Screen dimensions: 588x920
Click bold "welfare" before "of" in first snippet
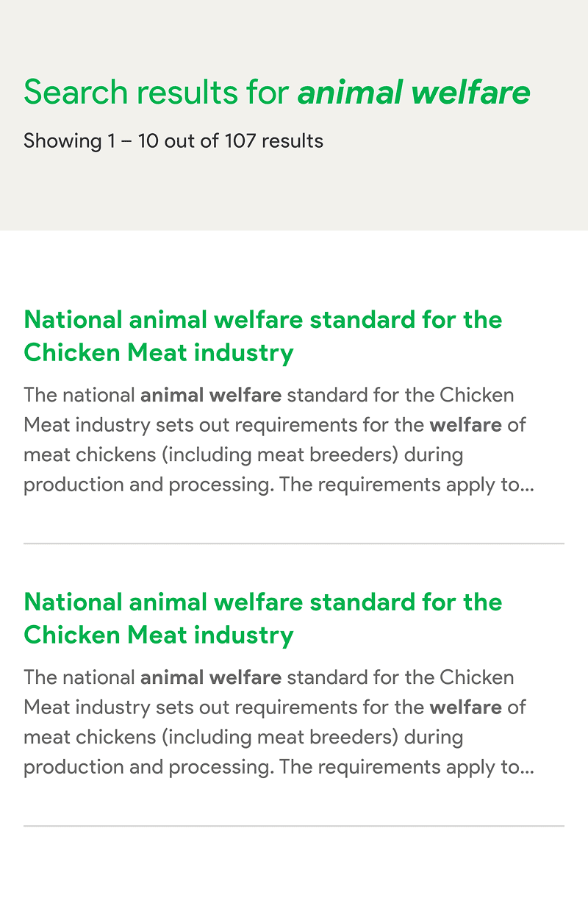(465, 425)
